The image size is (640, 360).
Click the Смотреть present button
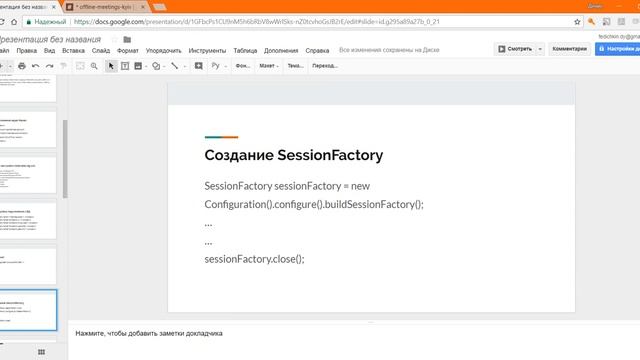point(515,49)
